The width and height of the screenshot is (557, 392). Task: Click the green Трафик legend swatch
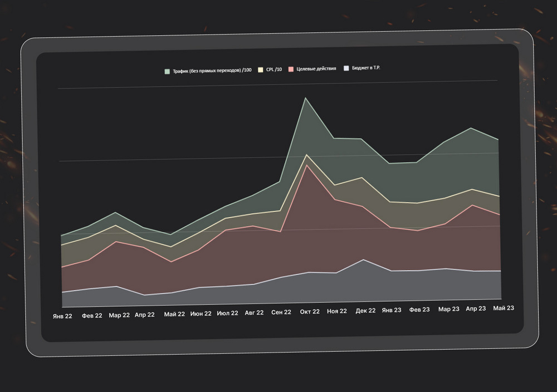tap(167, 71)
